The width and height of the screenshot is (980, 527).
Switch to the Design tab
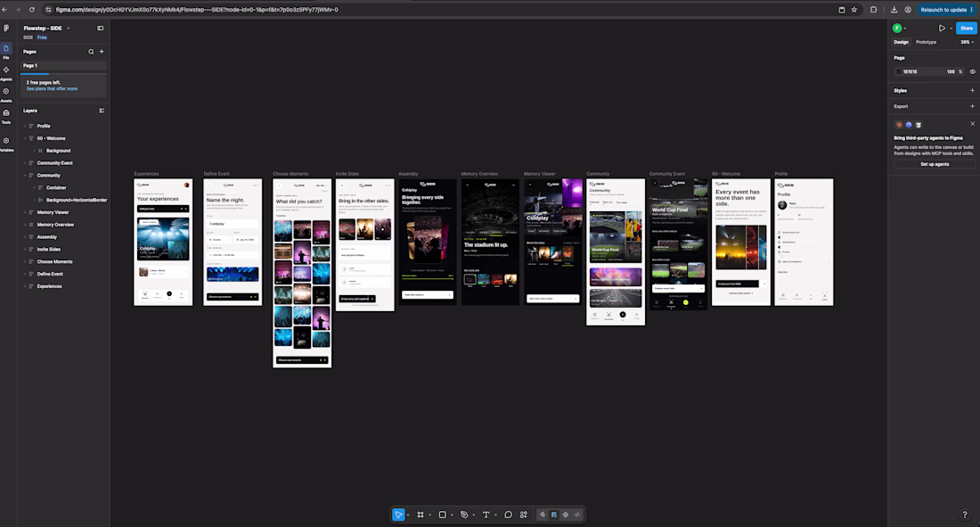point(901,42)
